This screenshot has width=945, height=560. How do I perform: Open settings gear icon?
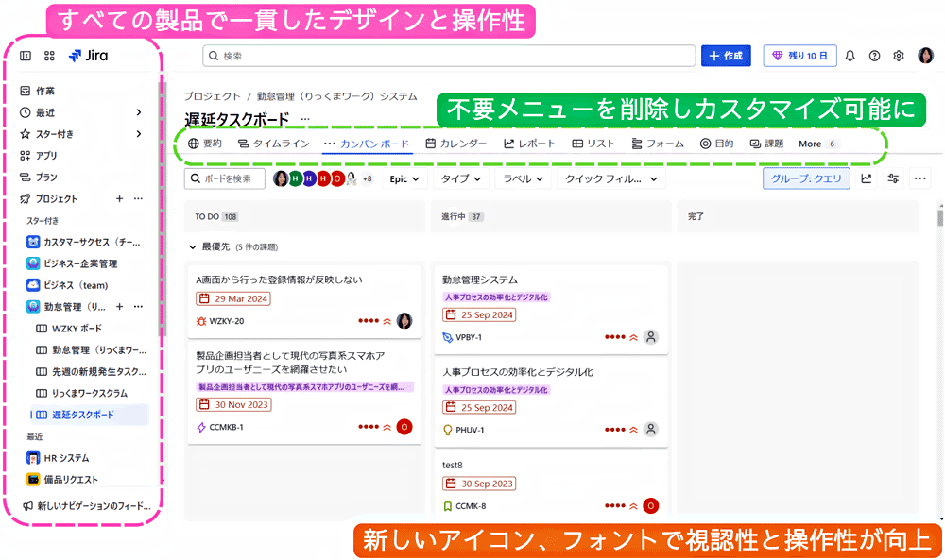pos(899,56)
